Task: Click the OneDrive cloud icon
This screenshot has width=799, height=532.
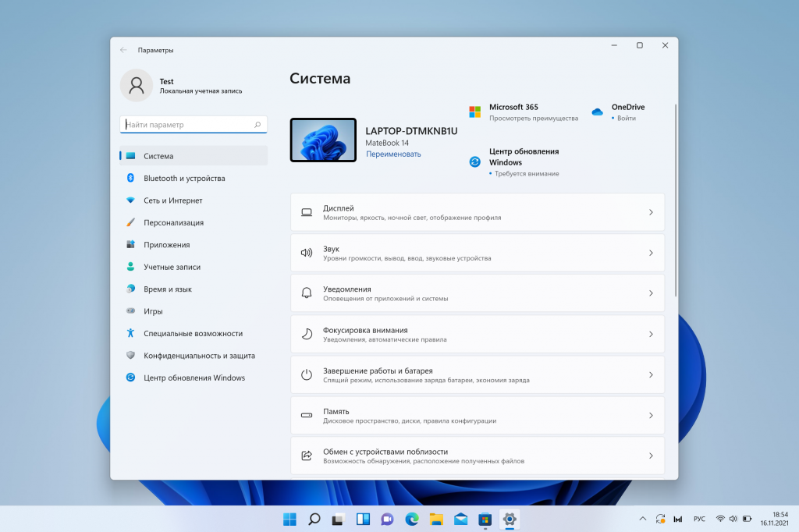Action: coord(597,112)
